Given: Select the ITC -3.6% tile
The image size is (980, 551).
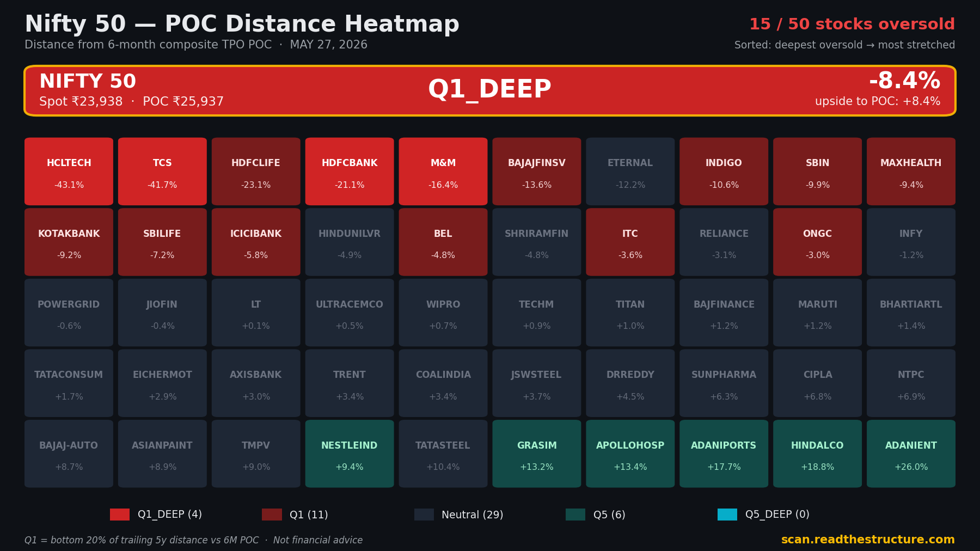Looking at the screenshot, I should pos(630,242).
